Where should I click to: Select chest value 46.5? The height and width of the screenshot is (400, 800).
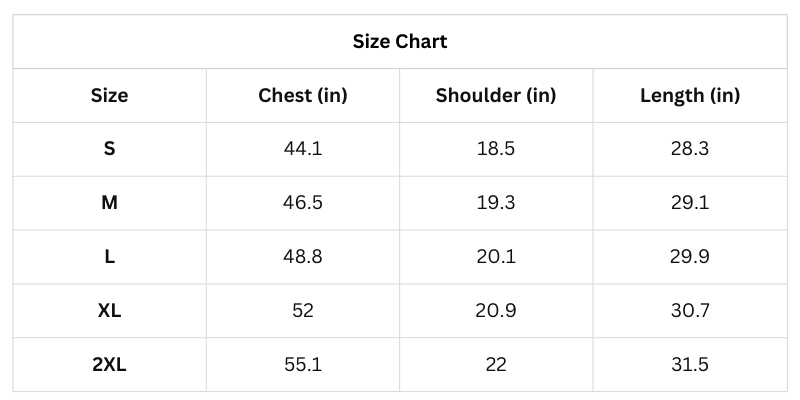[x=303, y=203]
